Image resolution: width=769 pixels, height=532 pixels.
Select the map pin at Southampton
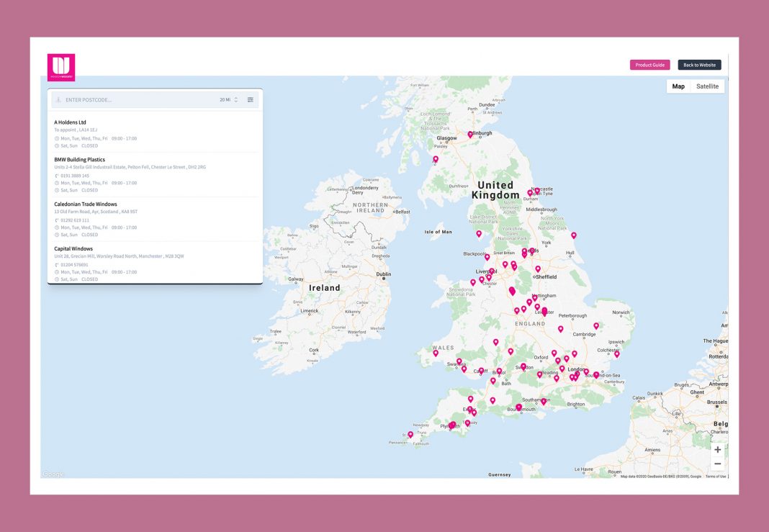544,402
